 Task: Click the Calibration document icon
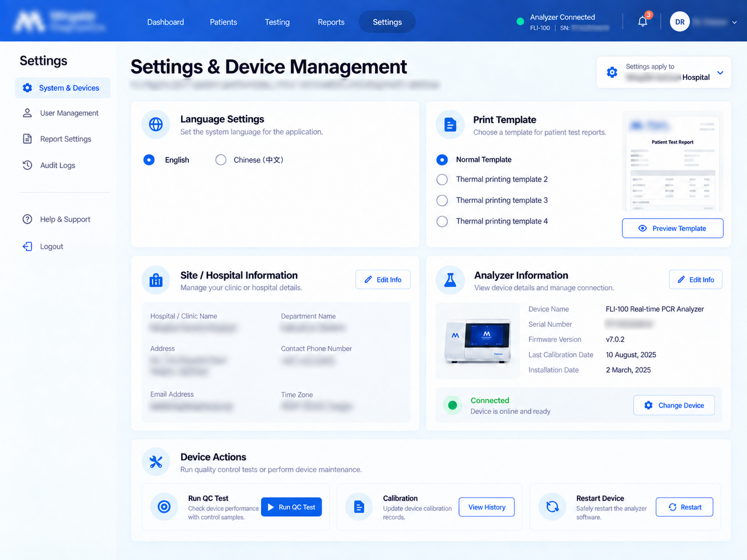coord(359,507)
